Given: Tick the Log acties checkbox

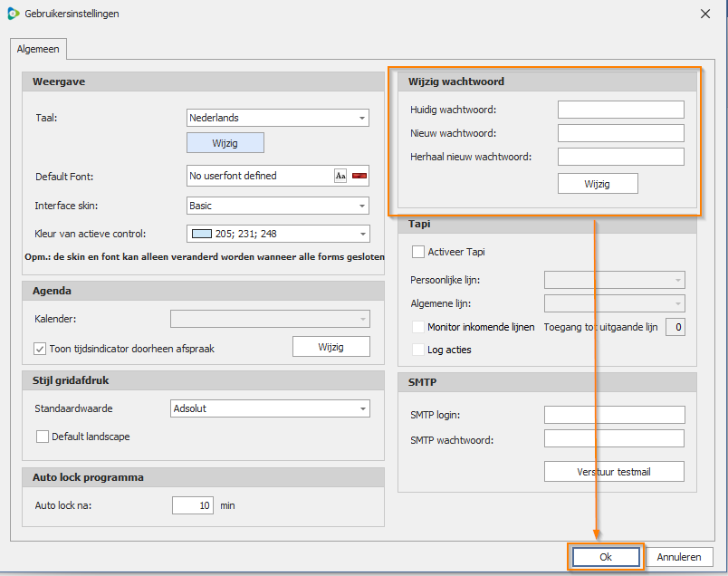Looking at the screenshot, I should (418, 350).
